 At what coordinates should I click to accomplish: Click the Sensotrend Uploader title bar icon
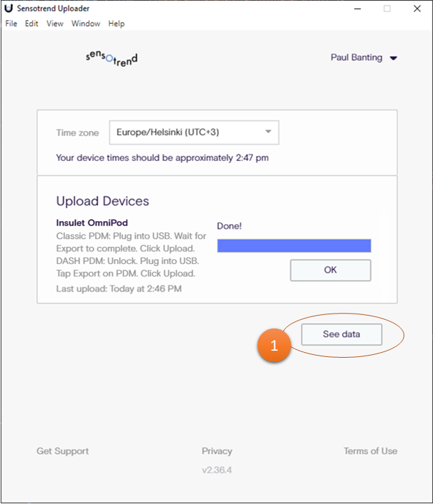[8, 8]
